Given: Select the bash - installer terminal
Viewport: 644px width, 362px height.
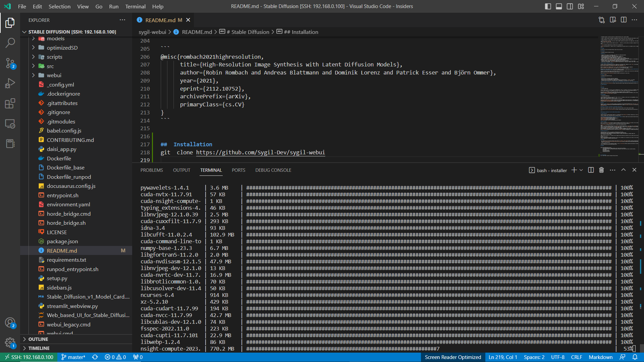Looking at the screenshot, I should (x=548, y=170).
